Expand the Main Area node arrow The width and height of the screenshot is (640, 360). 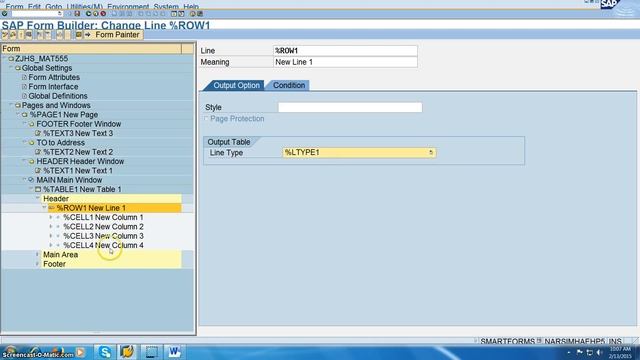tap(37, 254)
